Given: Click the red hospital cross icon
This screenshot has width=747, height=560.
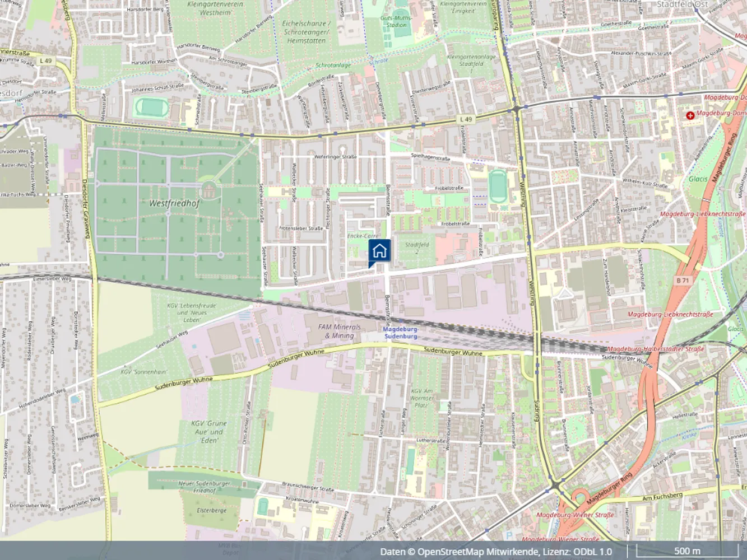Looking at the screenshot, I should (x=690, y=115).
